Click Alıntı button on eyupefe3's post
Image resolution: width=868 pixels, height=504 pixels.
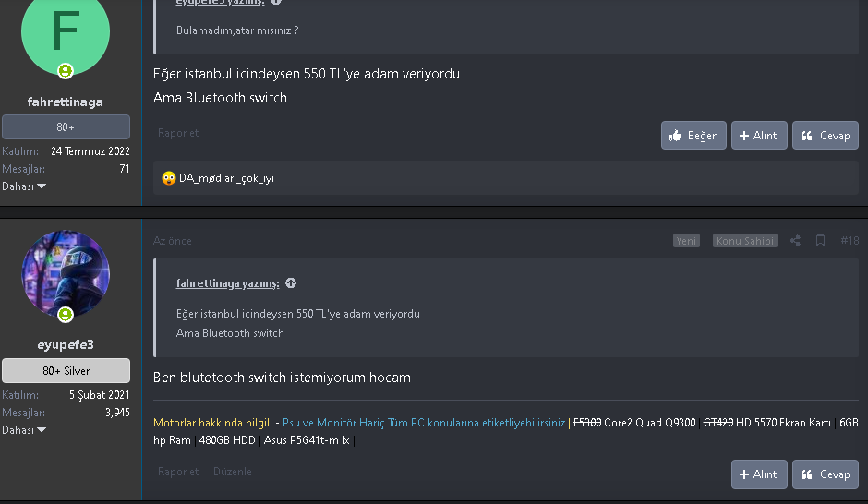click(x=759, y=474)
